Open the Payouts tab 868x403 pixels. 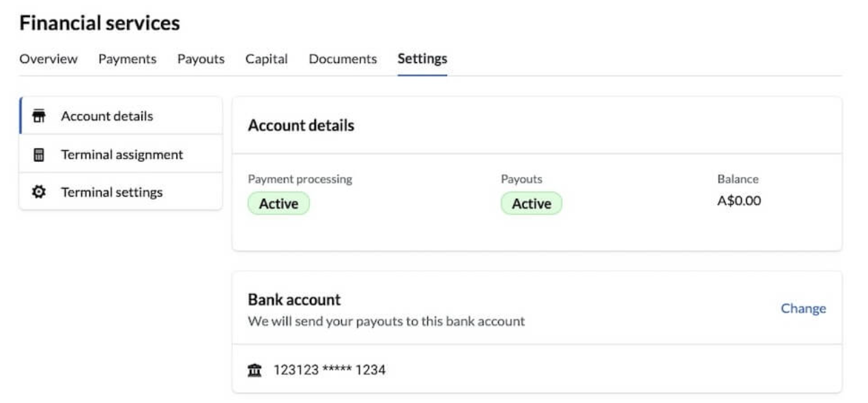(x=199, y=59)
